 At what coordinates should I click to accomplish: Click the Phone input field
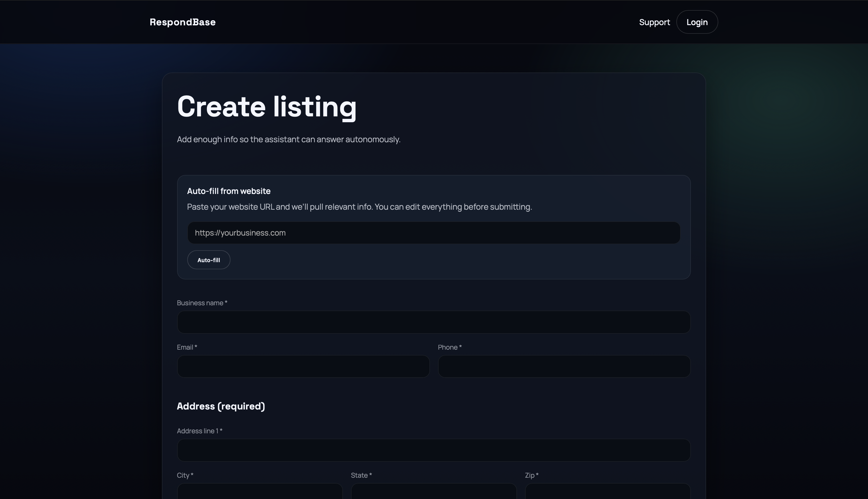(x=564, y=366)
